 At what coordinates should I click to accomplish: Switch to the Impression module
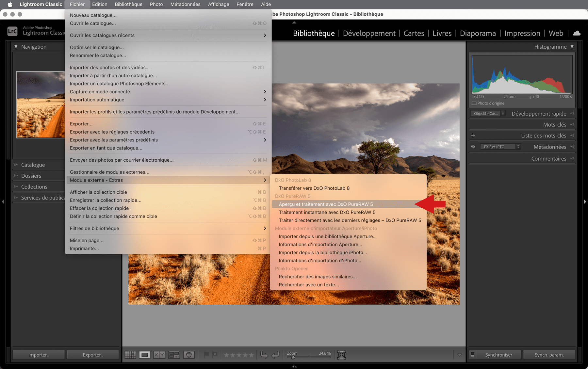522,33
